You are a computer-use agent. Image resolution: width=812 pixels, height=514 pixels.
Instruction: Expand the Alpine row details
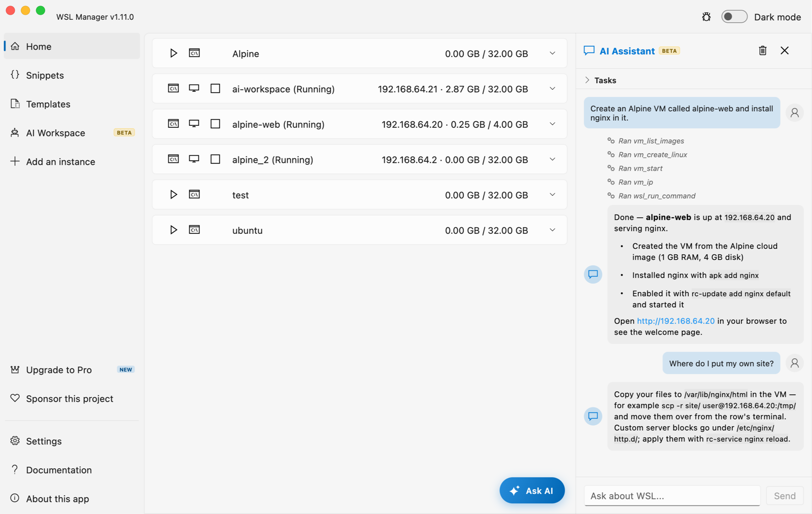[552, 53]
